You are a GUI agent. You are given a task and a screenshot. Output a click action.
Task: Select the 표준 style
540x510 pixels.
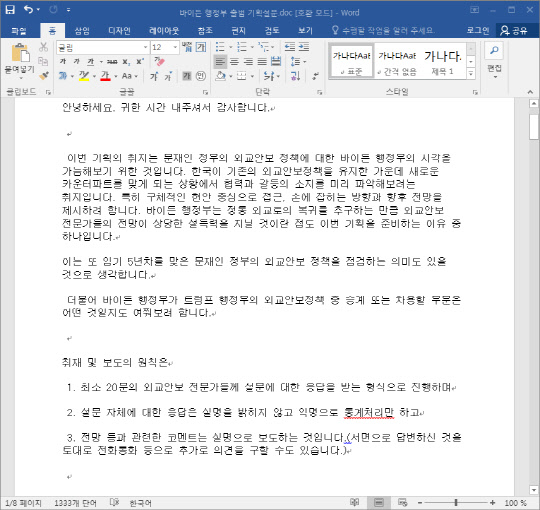pos(351,61)
